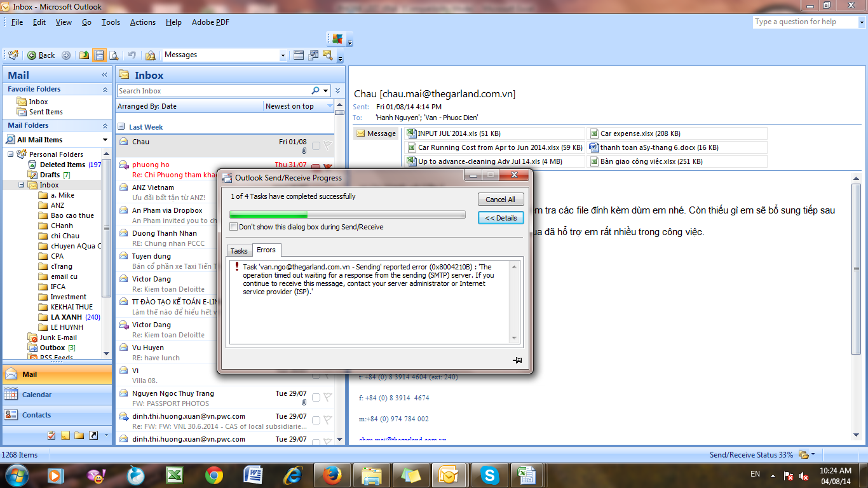Screen dimensions: 868x488
Task: Collapse the Personal Folders tree node
Action: coord(11,154)
